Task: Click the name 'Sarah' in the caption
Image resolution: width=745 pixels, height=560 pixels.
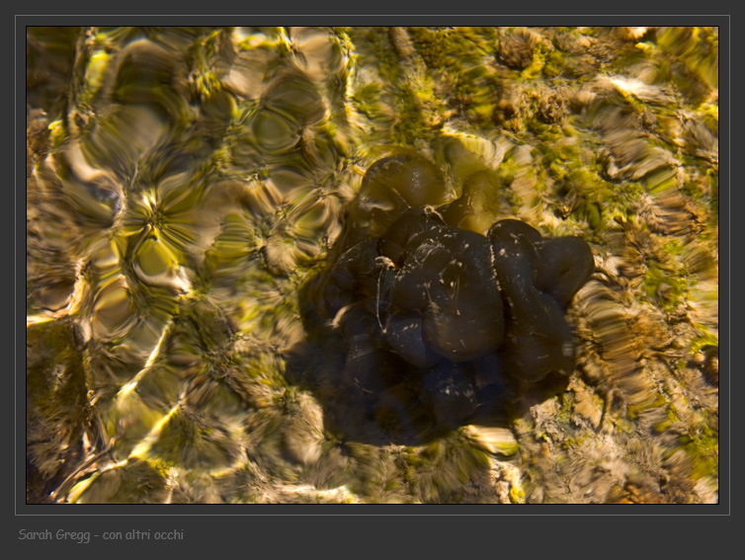Action: click(37, 534)
